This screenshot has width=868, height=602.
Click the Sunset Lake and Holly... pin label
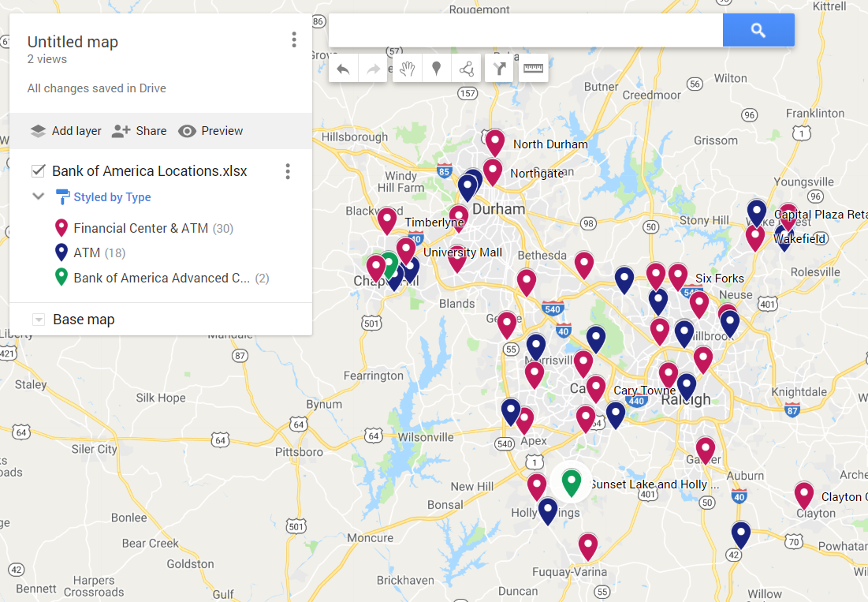click(655, 484)
